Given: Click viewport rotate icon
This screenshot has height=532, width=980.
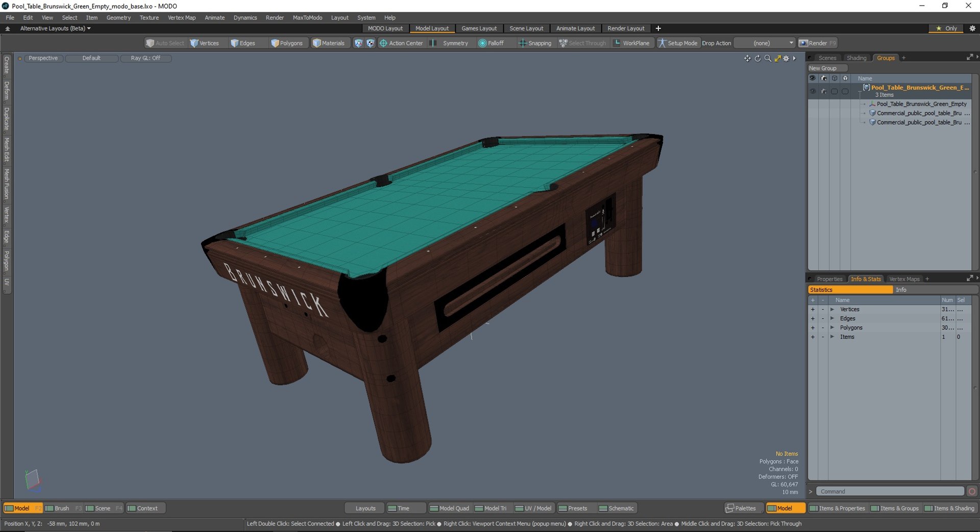Looking at the screenshot, I should coord(757,59).
